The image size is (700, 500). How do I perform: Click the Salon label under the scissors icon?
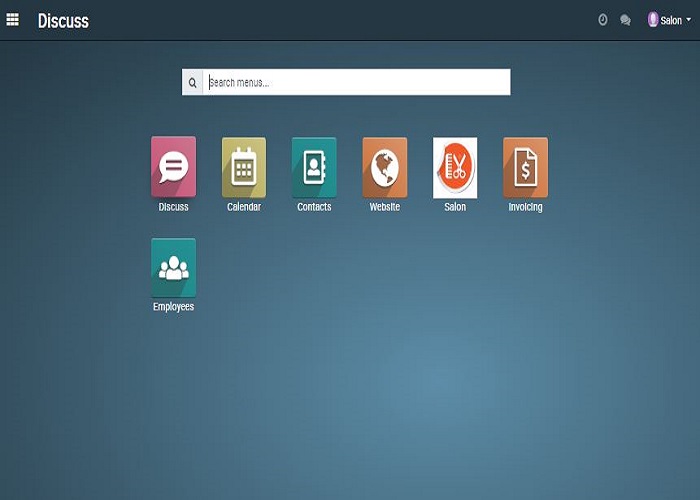(x=455, y=207)
